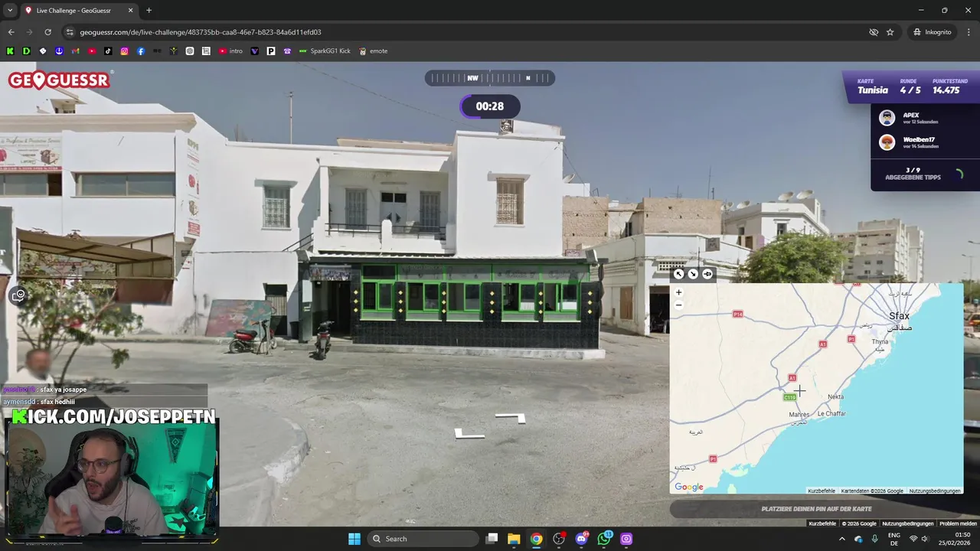Screen dimensions: 980x551
Task: Click the compass heading bar
Action: (490, 78)
